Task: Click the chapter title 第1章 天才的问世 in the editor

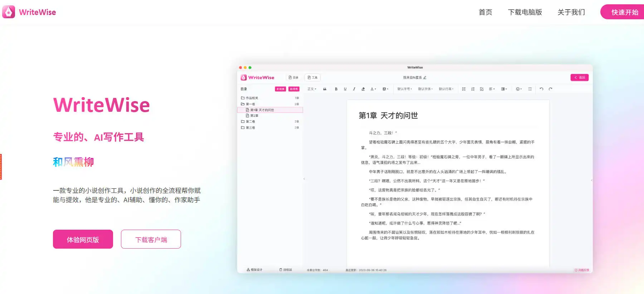Action: pyautogui.click(x=388, y=115)
